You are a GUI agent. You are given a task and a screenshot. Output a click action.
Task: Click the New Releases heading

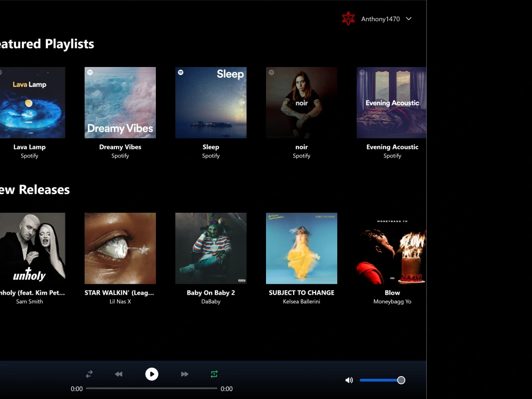coord(35,190)
